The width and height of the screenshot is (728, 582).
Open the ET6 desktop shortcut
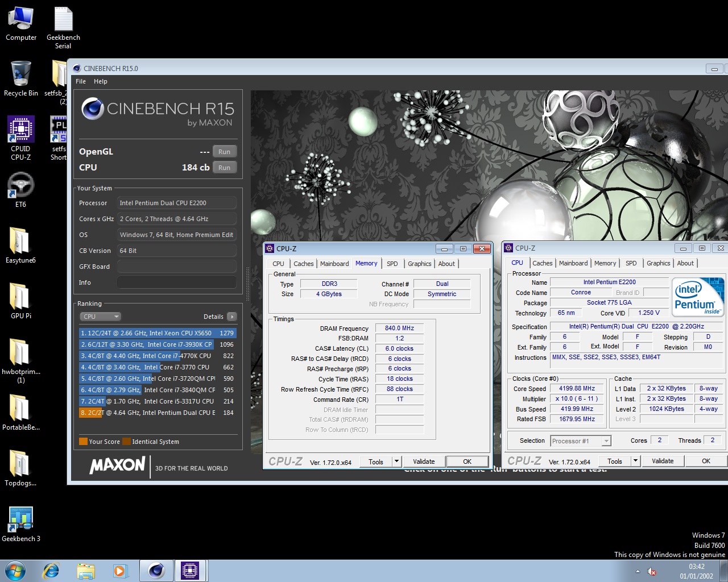[21, 190]
